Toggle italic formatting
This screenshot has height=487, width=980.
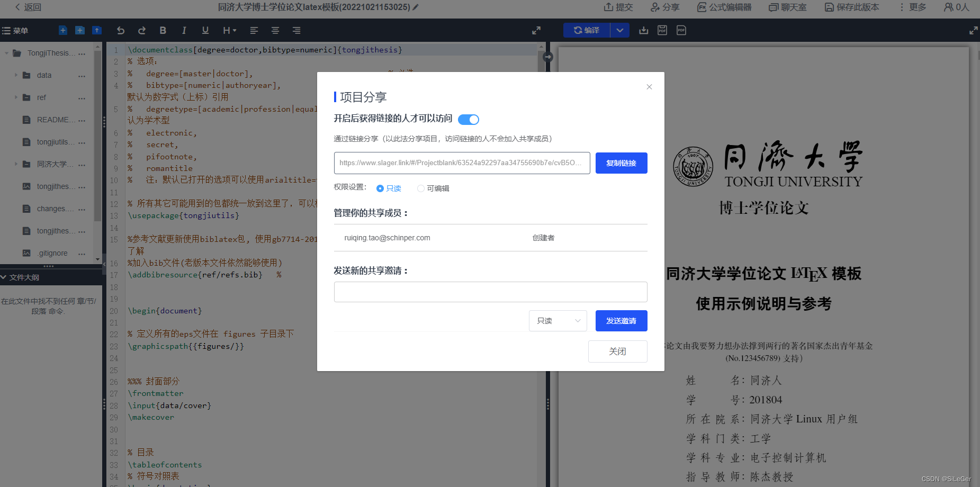(x=184, y=30)
